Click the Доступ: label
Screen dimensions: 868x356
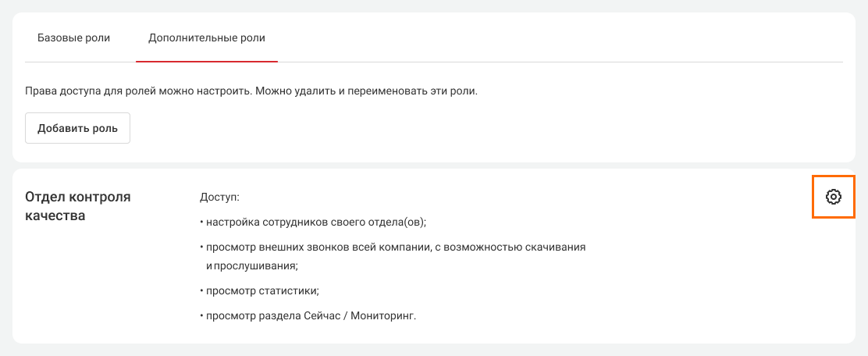click(x=219, y=198)
